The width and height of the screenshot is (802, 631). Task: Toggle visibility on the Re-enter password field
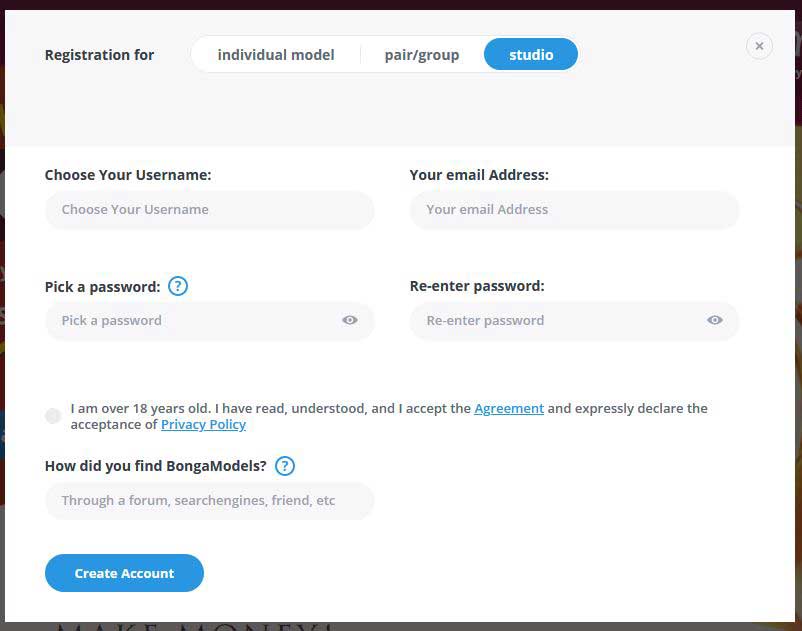(714, 320)
